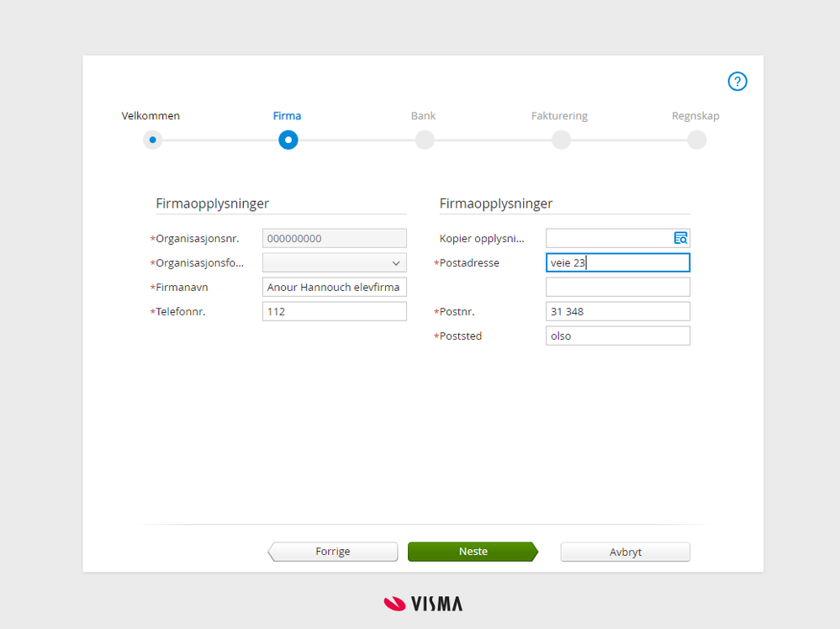This screenshot has width=840, height=629.
Task: Click the wizard progress line between steps
Action: (x=357, y=140)
